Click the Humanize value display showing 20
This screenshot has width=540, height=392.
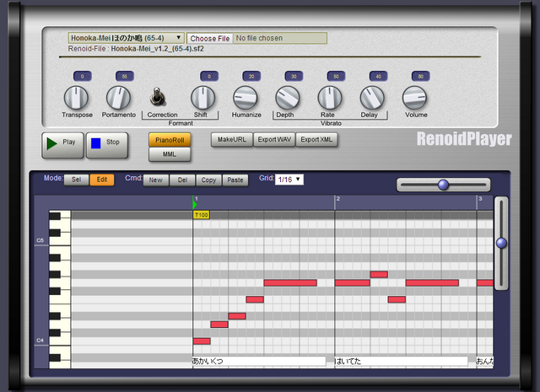coord(251,77)
